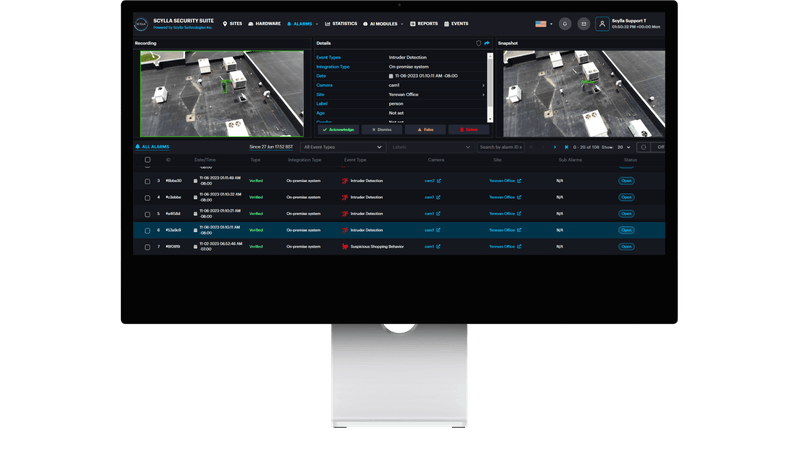
Task: Open the All Event Types dropdown
Action: 343,147
